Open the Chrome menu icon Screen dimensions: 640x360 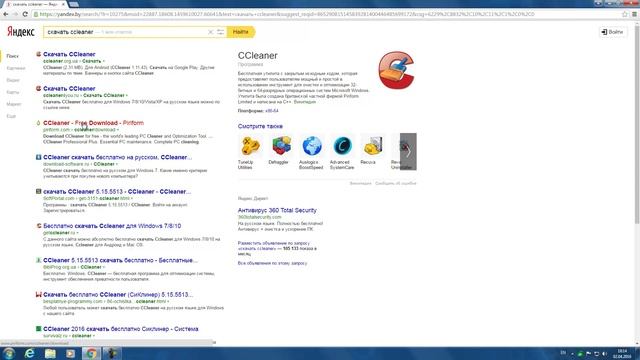click(x=634, y=14)
